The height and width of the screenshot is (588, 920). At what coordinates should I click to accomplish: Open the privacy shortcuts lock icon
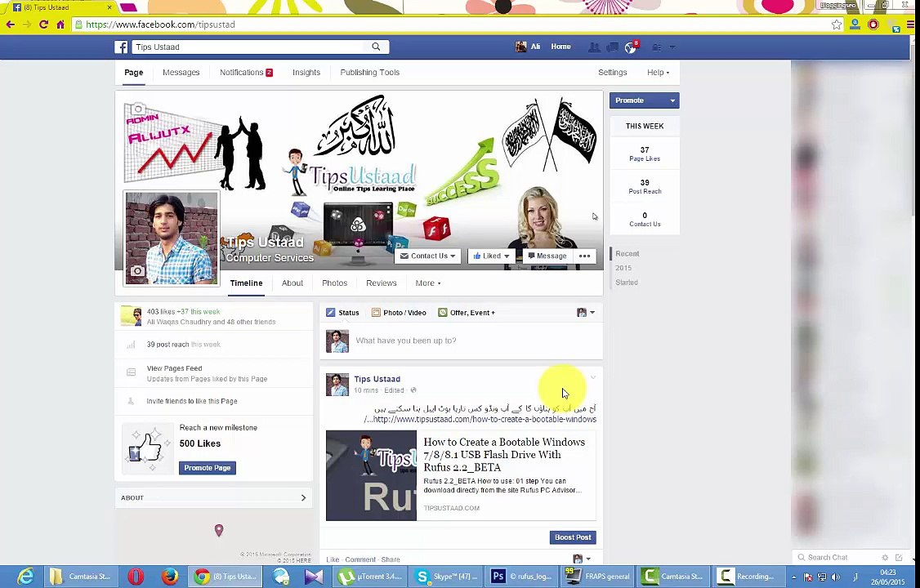(657, 47)
